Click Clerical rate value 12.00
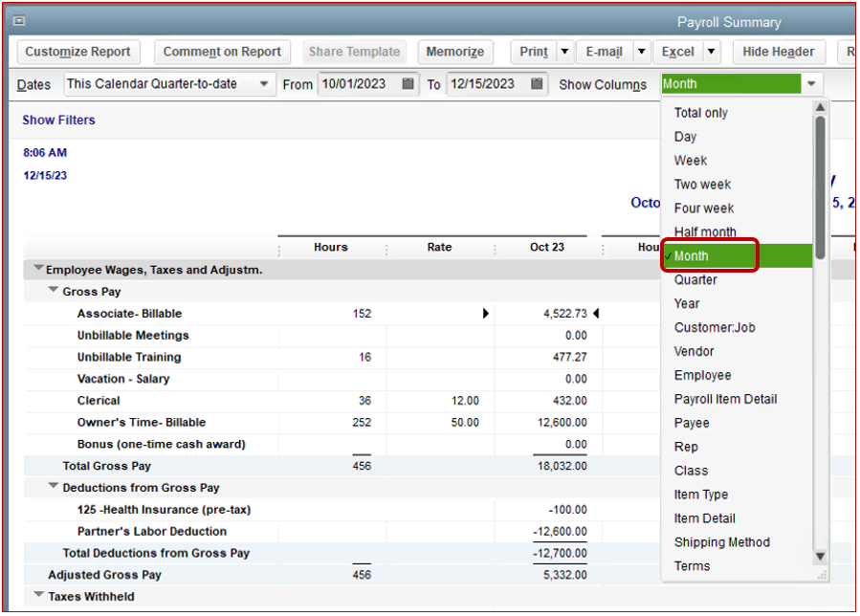 coord(465,401)
